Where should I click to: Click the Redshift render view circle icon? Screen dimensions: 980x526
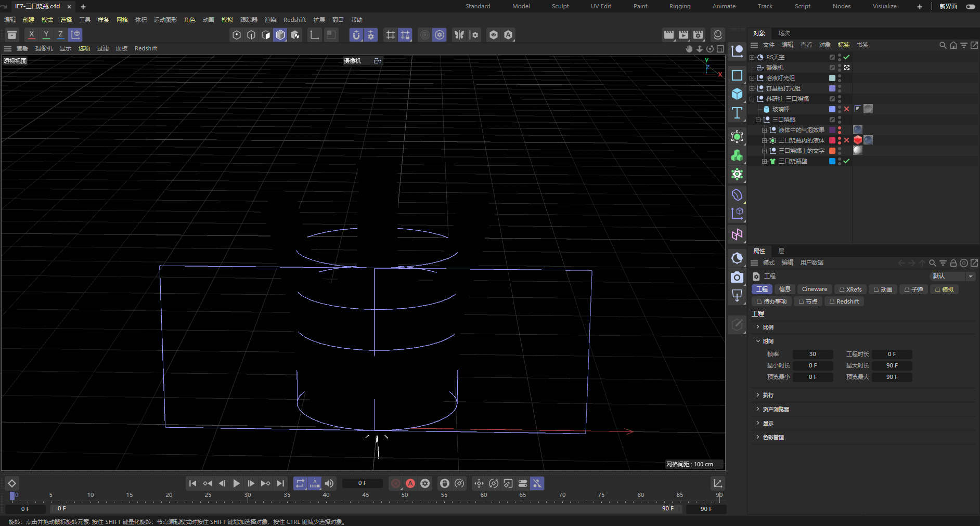pos(718,35)
